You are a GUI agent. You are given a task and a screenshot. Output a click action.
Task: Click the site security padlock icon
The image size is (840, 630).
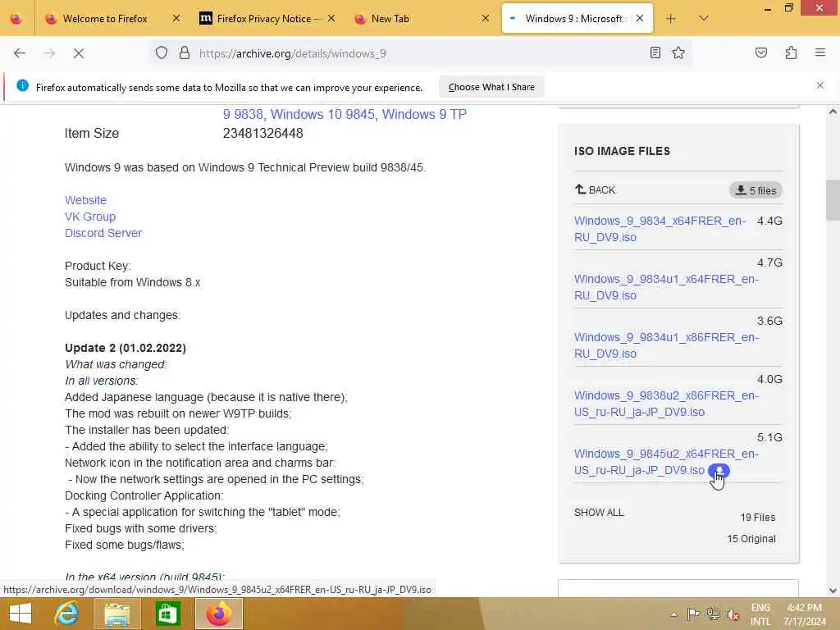185,53
